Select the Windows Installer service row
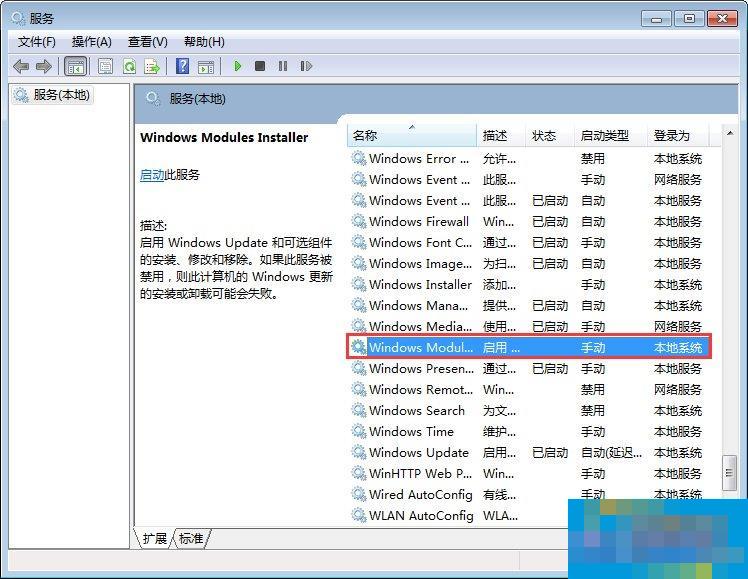The width and height of the screenshot is (748, 579). tap(529, 284)
